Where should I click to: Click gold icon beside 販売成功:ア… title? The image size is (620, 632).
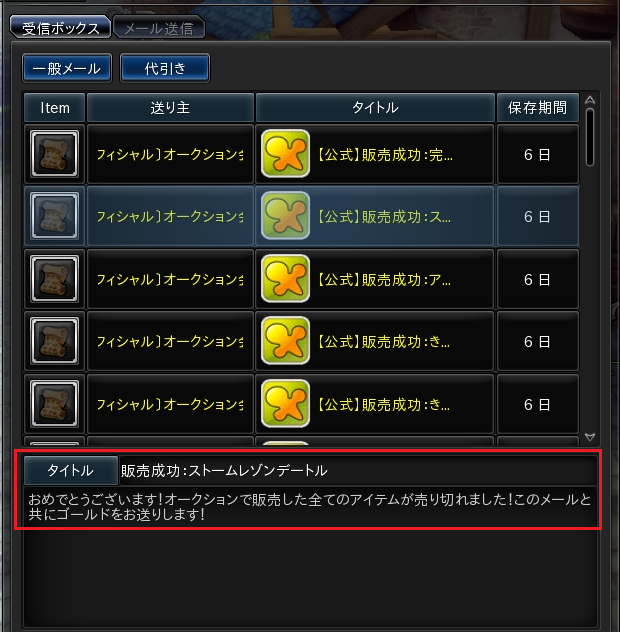click(285, 279)
